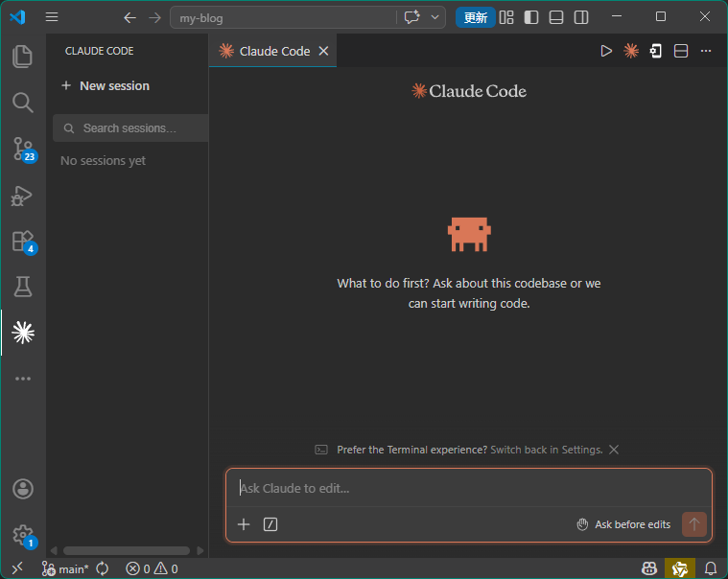Click 'Switch back in Settings' link
This screenshot has width=728, height=579.
[x=547, y=450]
